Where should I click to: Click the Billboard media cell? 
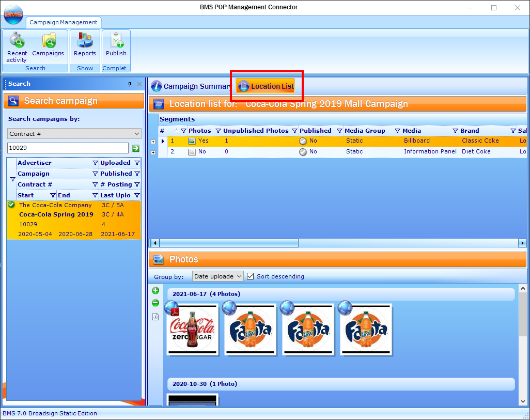[x=416, y=141]
